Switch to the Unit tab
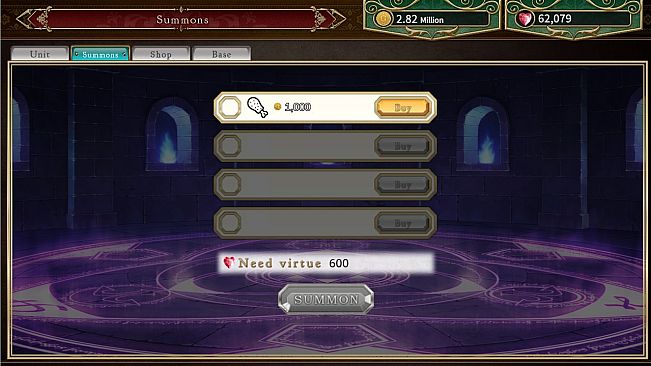The image size is (651, 366). [40, 54]
